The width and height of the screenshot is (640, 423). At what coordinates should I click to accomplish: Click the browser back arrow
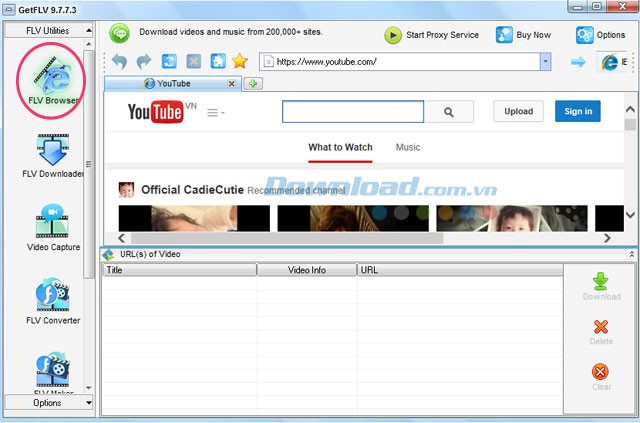click(x=120, y=62)
